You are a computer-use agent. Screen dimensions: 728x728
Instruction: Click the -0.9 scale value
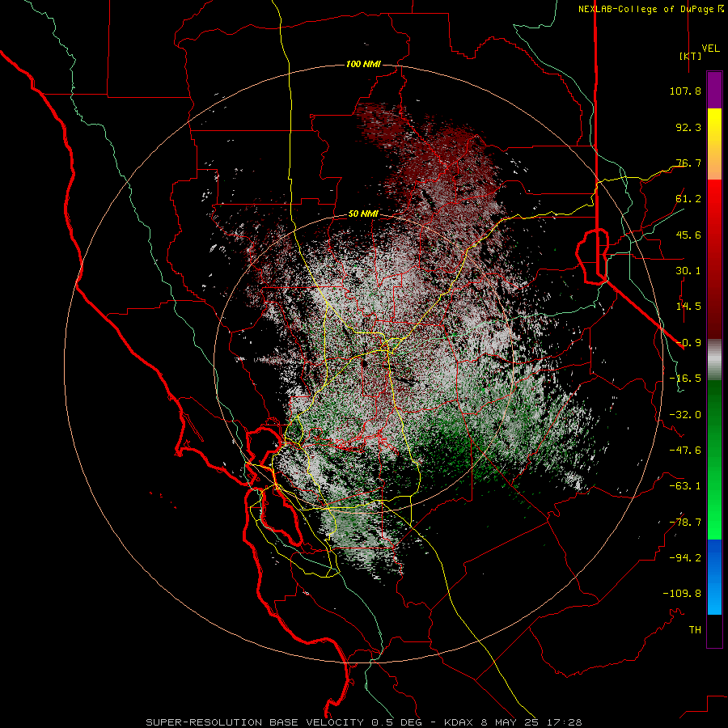(688, 343)
